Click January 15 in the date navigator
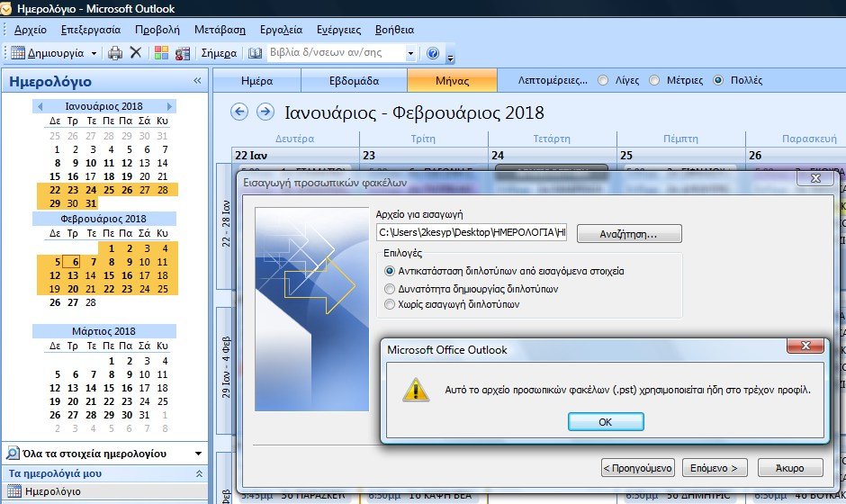The image size is (846, 504). [x=55, y=176]
